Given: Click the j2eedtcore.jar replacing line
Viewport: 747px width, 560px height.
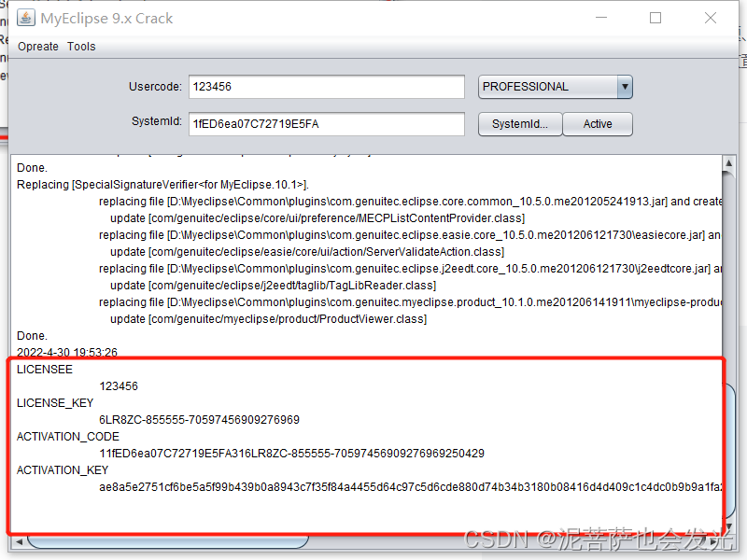Looking at the screenshot, I should pos(410,269).
